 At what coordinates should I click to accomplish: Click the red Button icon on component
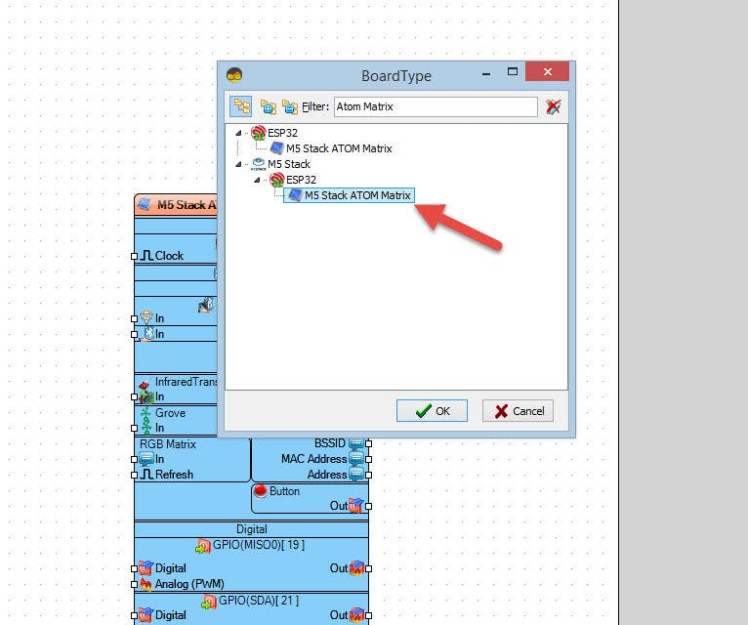260,491
